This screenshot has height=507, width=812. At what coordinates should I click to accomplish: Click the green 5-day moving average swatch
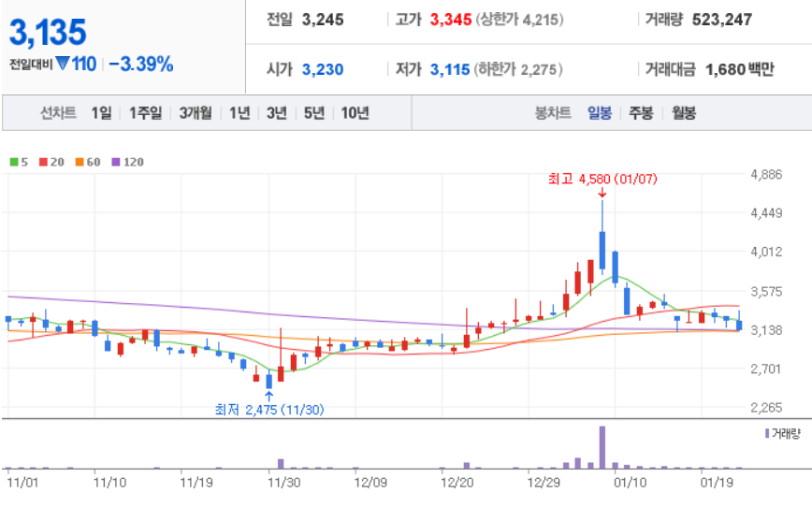click(x=14, y=162)
